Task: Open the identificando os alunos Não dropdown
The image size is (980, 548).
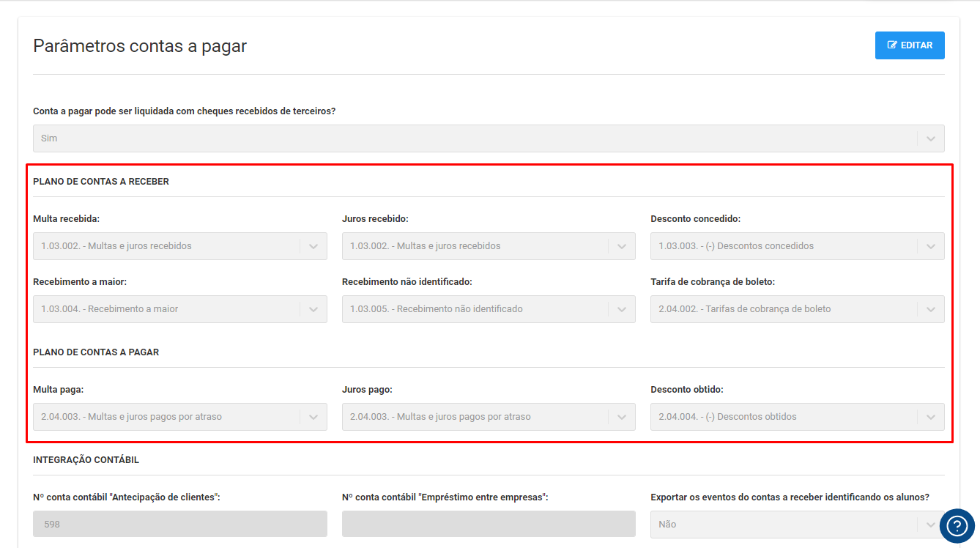Action: 798,525
